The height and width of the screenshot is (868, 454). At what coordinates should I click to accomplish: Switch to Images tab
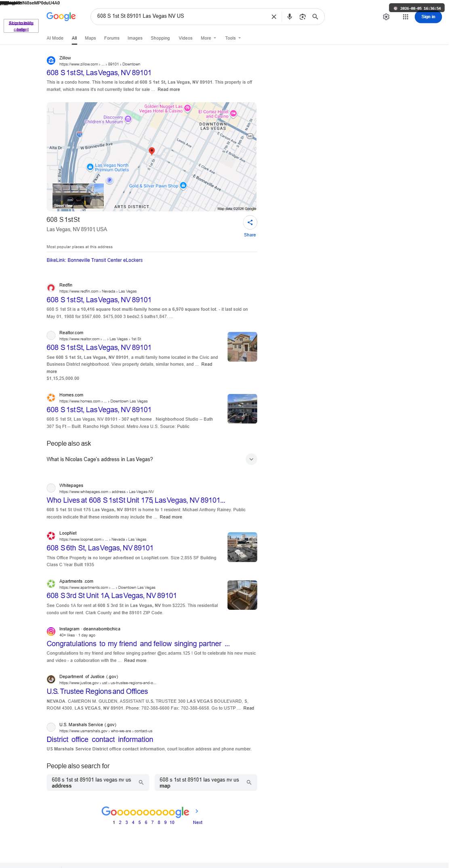pyautogui.click(x=135, y=38)
